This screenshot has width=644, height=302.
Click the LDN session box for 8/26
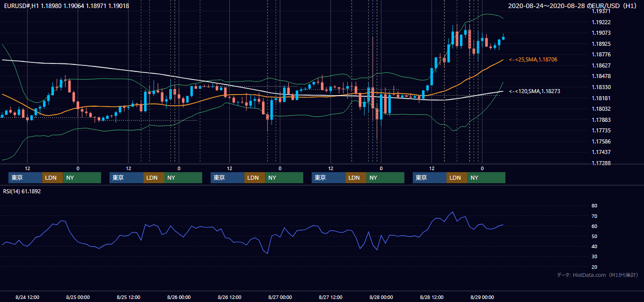click(x=254, y=178)
